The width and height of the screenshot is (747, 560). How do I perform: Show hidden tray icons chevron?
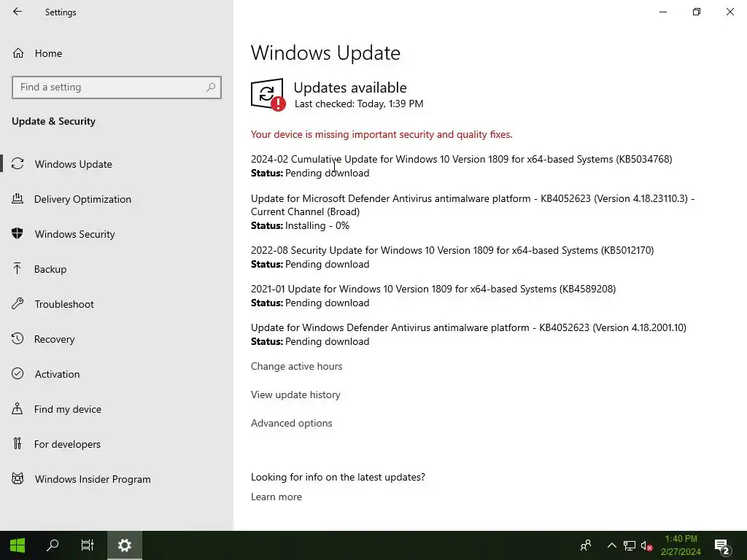point(612,545)
